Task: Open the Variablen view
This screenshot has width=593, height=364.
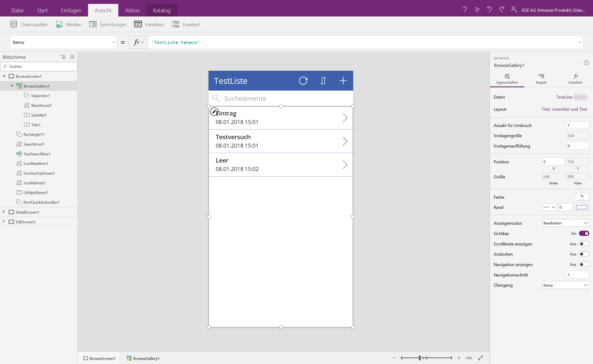Action: 149,24
